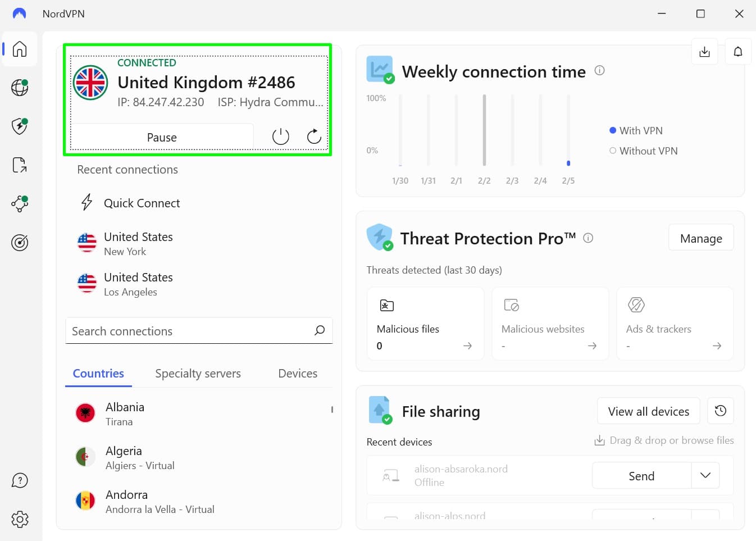This screenshot has width=756, height=541.
Task: Open the Home tab in sidebar
Action: tap(20, 49)
